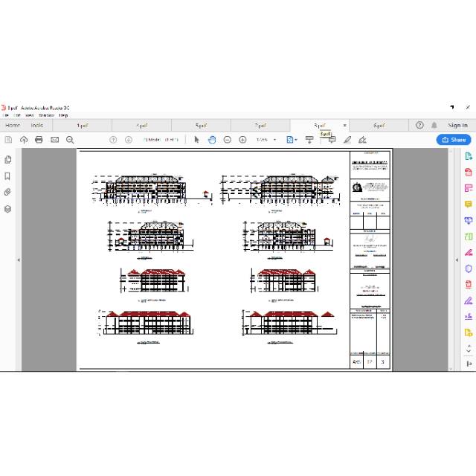This screenshot has width=476, height=476.
Task: Open Export PDF tool in right pane
Action: [x=469, y=156]
